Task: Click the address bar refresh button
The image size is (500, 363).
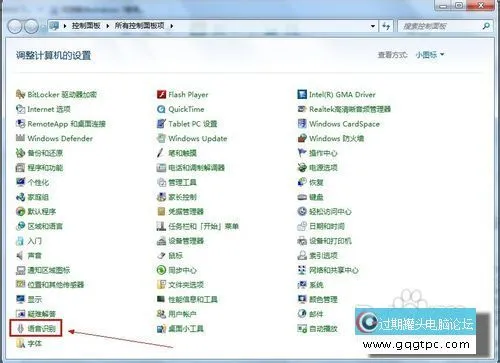Action: click(386, 26)
